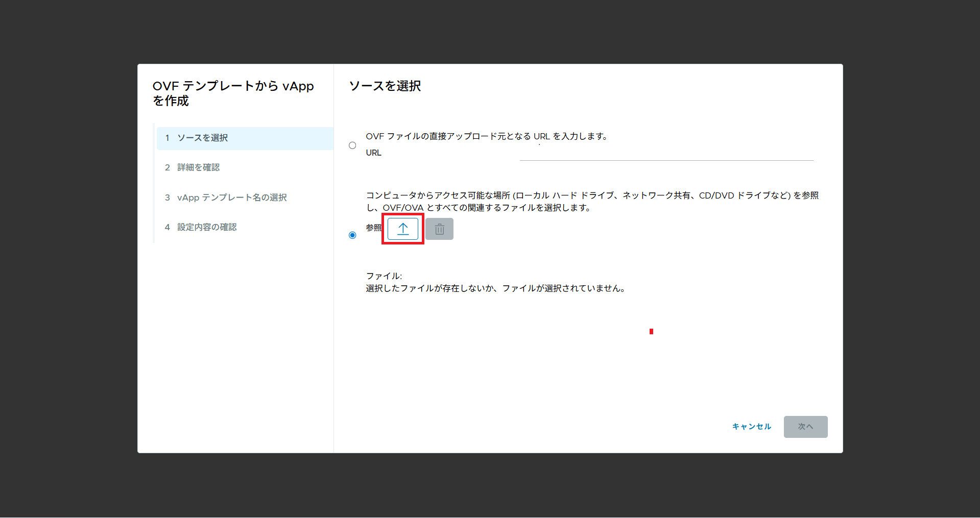Focus the URL text input field
This screenshot has width=980, height=518.
click(x=666, y=153)
